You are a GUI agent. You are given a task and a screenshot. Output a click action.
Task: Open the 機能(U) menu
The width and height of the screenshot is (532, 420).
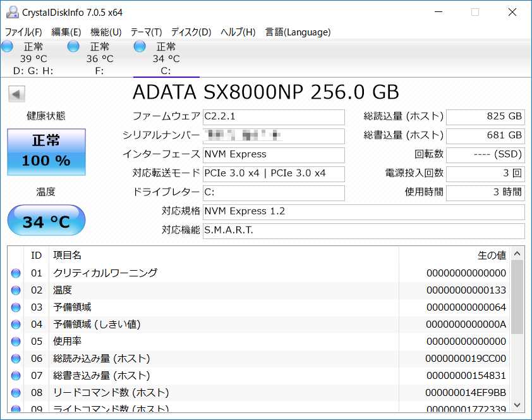point(106,32)
